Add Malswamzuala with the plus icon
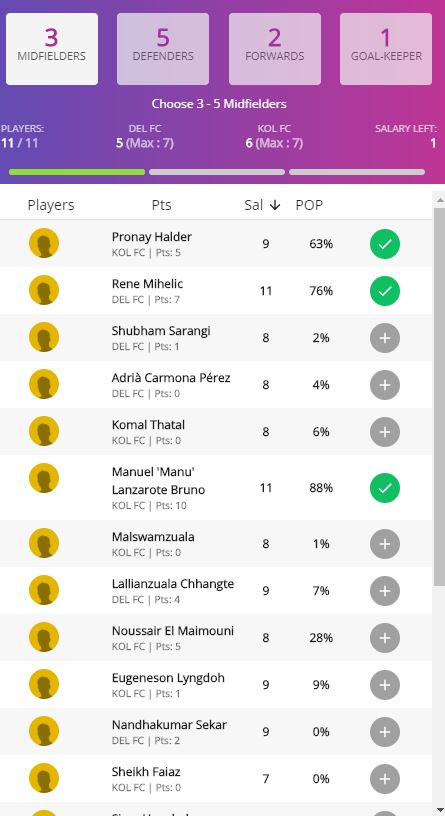 (385, 544)
